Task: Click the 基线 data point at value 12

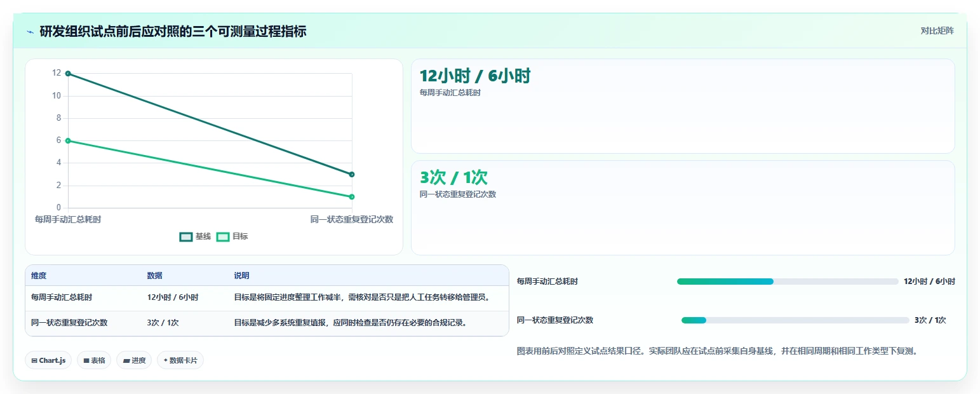Action: coord(68,74)
